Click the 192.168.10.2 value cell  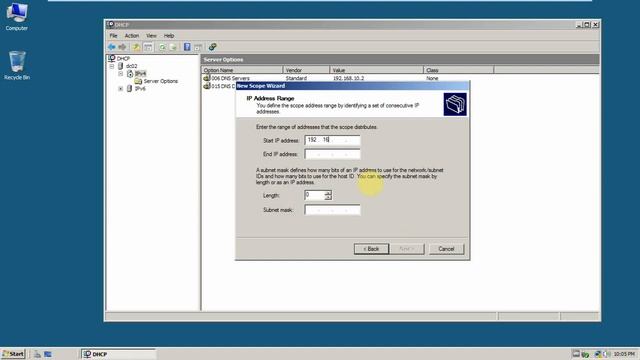click(x=348, y=78)
